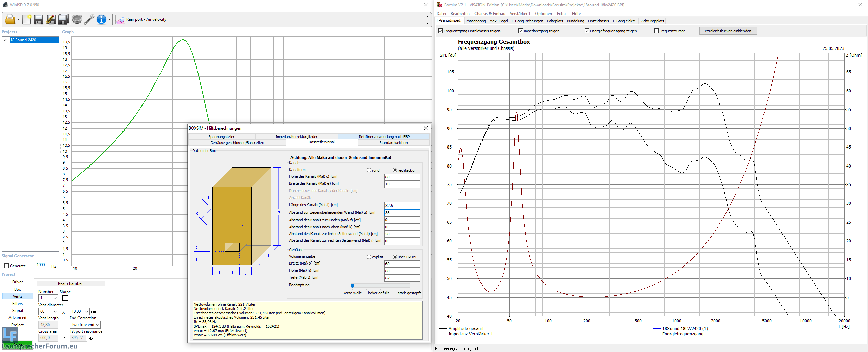The height and width of the screenshot is (352, 868).
Task: Click the blue info icon in WinISD
Action: pyautogui.click(x=101, y=20)
